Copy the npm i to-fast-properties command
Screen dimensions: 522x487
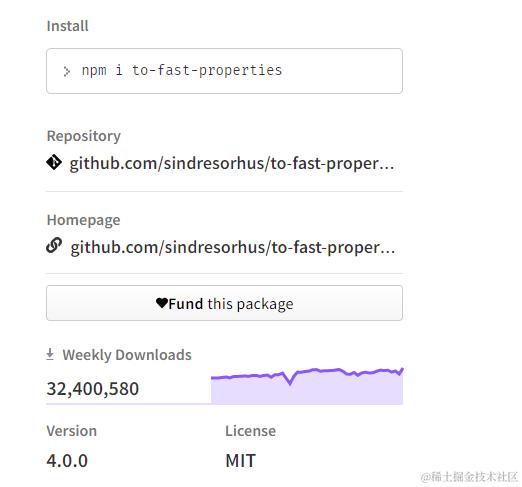(182, 70)
